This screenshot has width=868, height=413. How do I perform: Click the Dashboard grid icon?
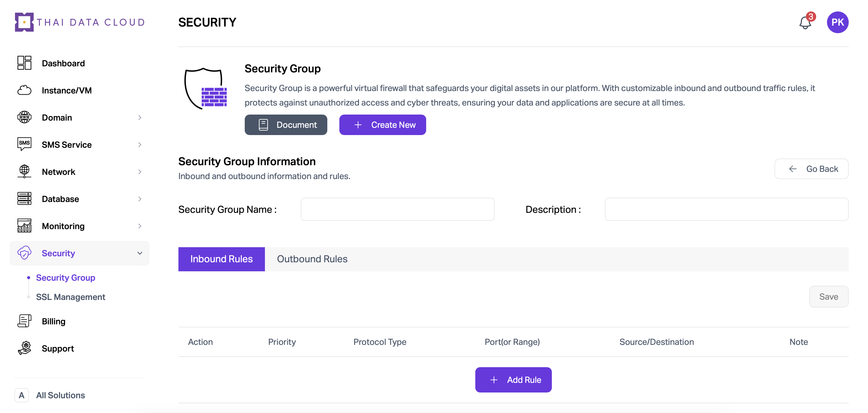[x=24, y=63]
